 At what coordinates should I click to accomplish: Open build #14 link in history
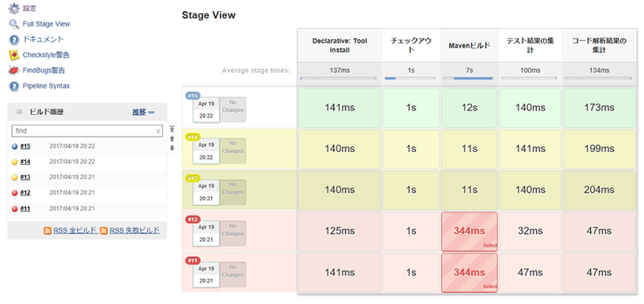(x=25, y=162)
